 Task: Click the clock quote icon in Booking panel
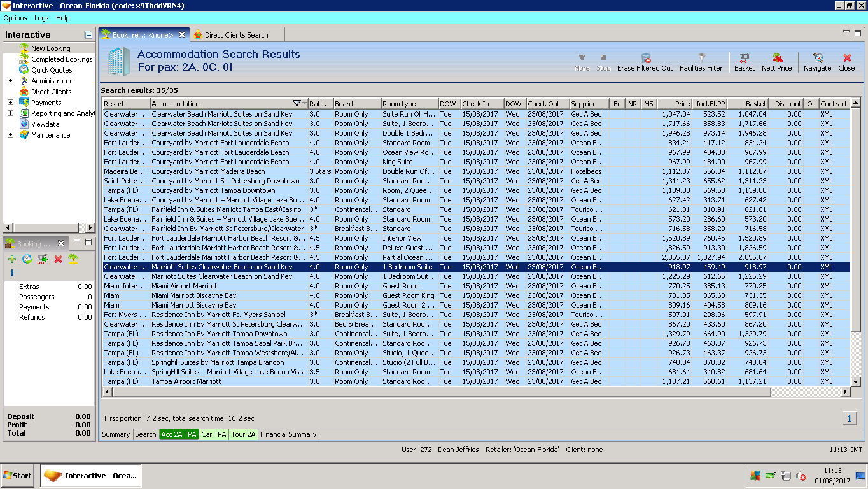[x=27, y=259]
